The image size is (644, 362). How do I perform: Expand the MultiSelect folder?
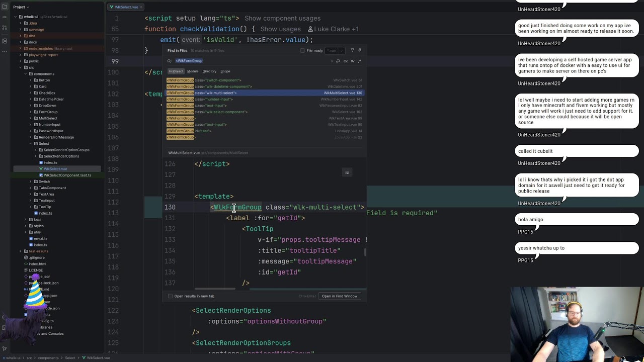[x=30, y=118]
